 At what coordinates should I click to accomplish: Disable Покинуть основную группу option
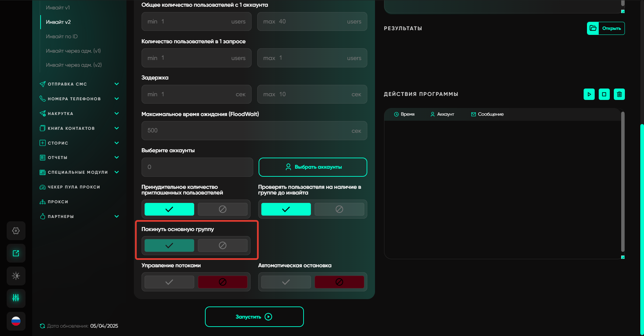tap(222, 245)
